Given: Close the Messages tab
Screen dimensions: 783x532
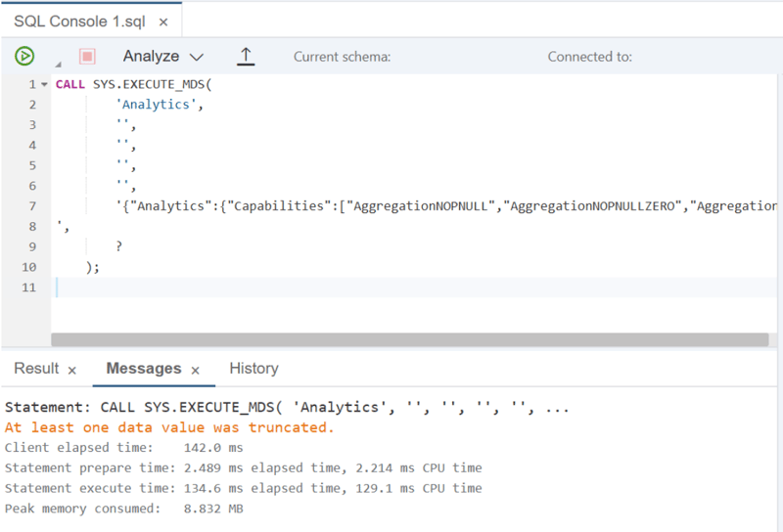Looking at the screenshot, I should tap(195, 370).
